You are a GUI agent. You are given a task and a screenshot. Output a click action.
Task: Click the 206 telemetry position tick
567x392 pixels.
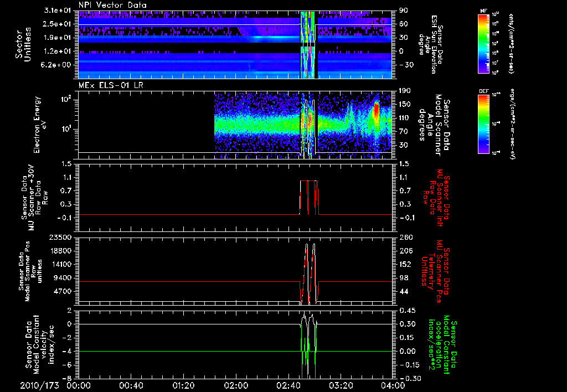coord(405,251)
